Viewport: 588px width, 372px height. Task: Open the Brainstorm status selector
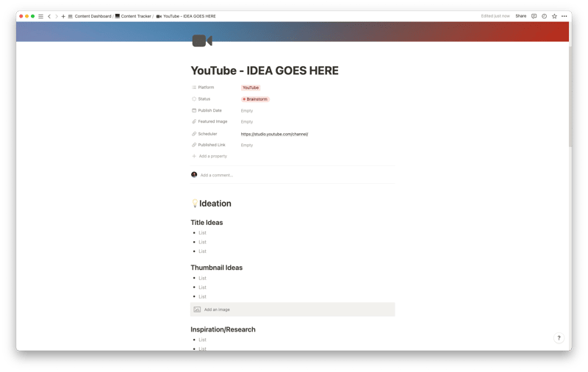pyautogui.click(x=255, y=99)
